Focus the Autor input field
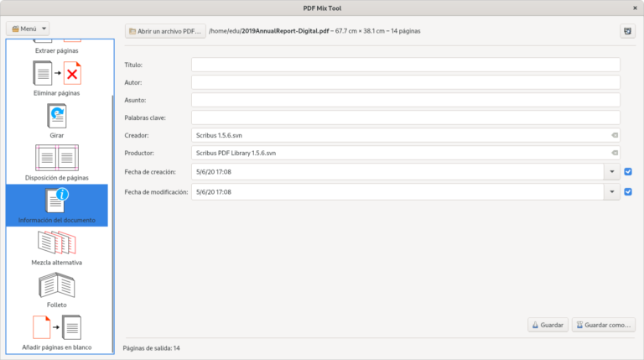The width and height of the screenshot is (644, 360). click(405, 82)
